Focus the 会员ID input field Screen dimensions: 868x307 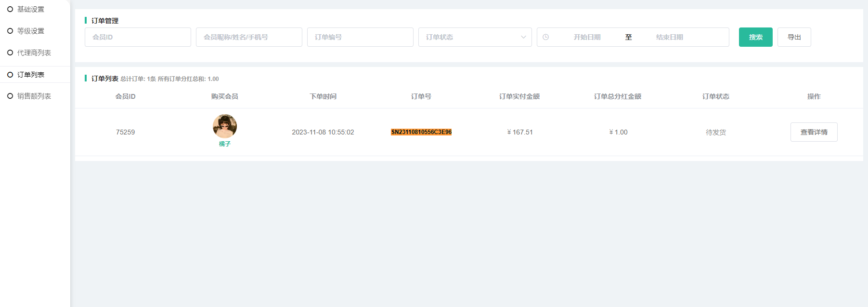138,37
